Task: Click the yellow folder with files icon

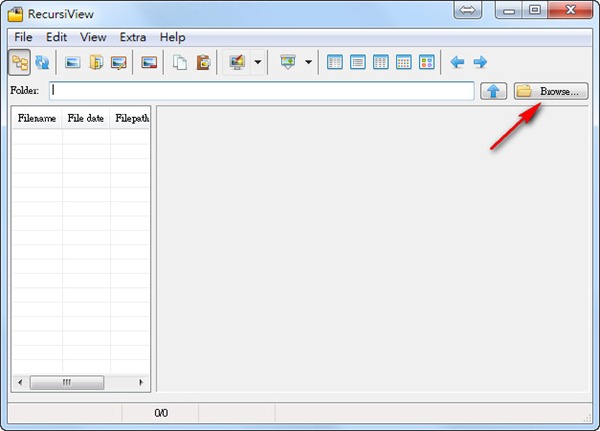Action: pyautogui.click(x=96, y=62)
